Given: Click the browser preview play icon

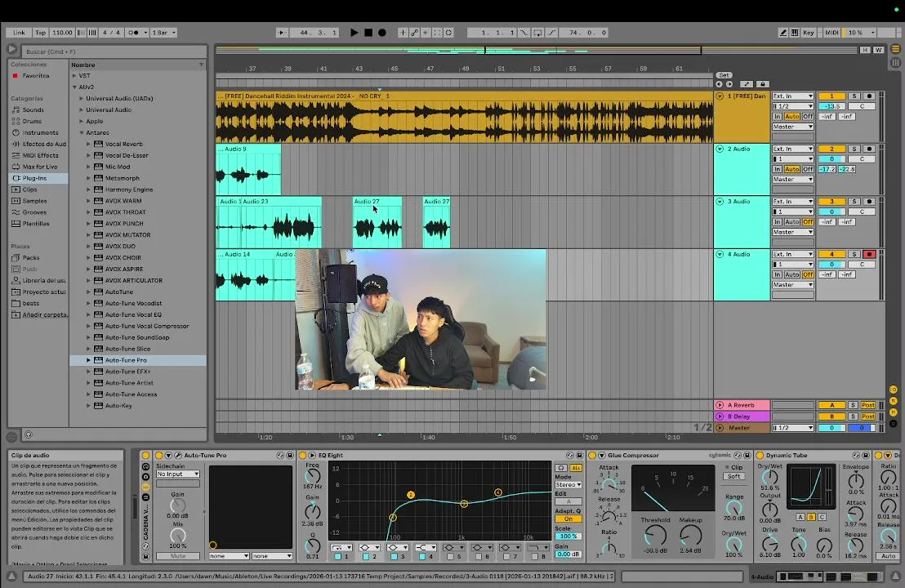Looking at the screenshot, I should point(11,49).
